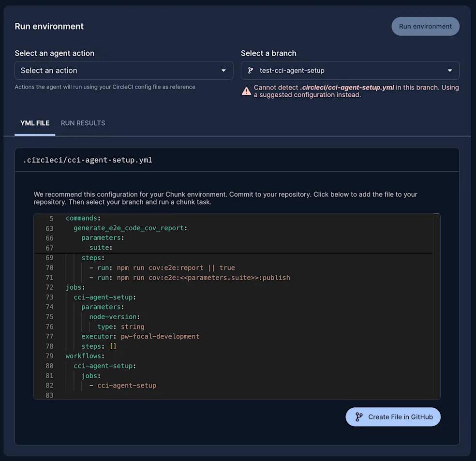Screen dimensions: 476x461
Task: Click the Create File in GitHub button
Action: [x=393, y=416]
